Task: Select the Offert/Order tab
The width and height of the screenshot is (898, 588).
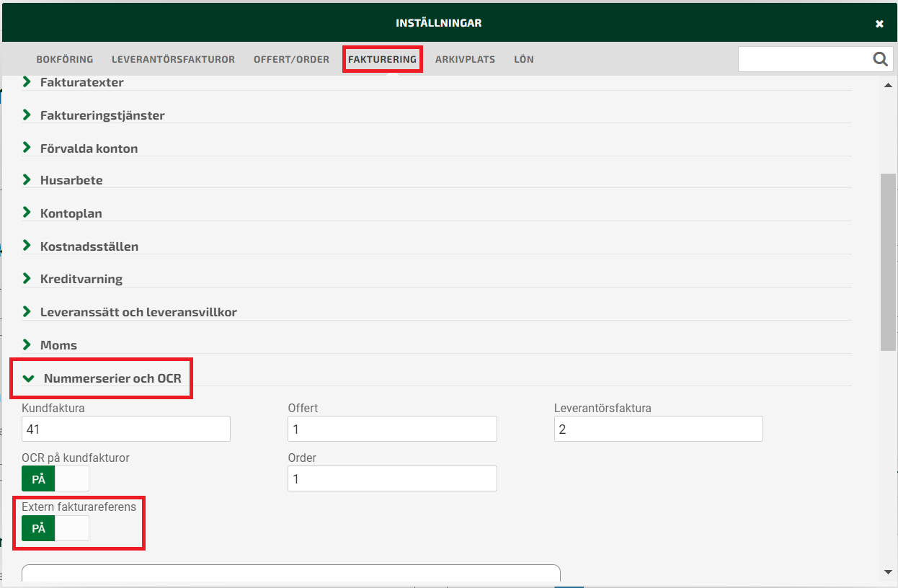Action: pyautogui.click(x=291, y=59)
